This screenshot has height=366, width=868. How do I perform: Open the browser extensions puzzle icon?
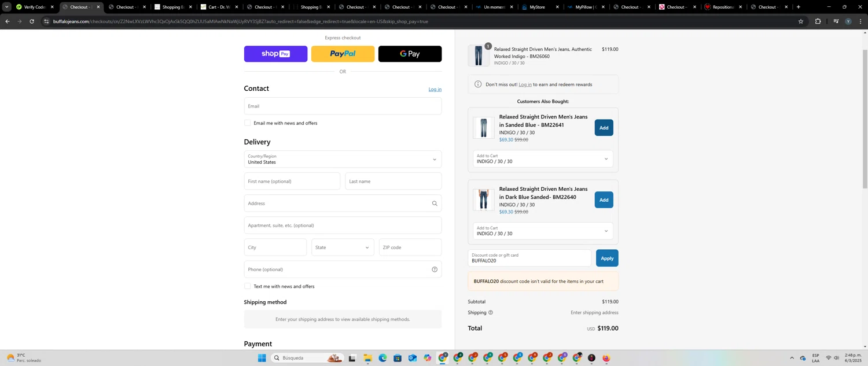point(818,21)
